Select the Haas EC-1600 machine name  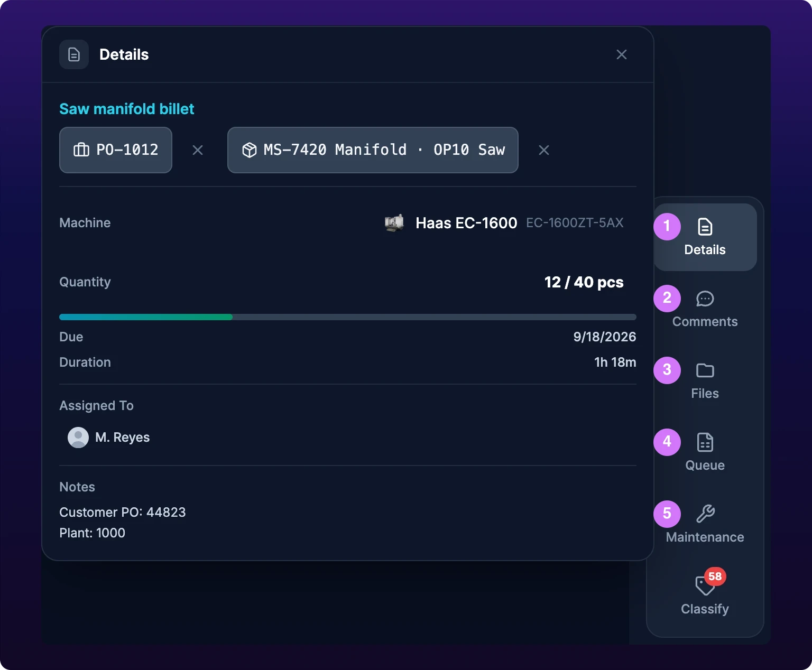(466, 223)
